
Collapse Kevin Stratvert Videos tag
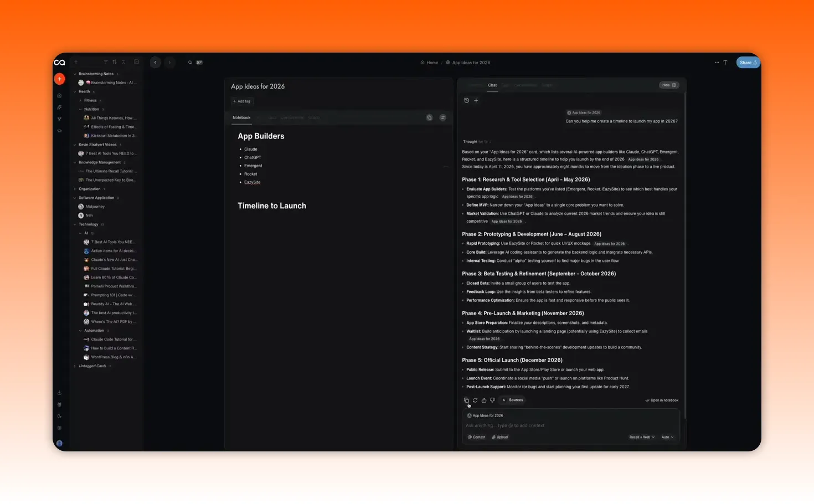pos(75,145)
